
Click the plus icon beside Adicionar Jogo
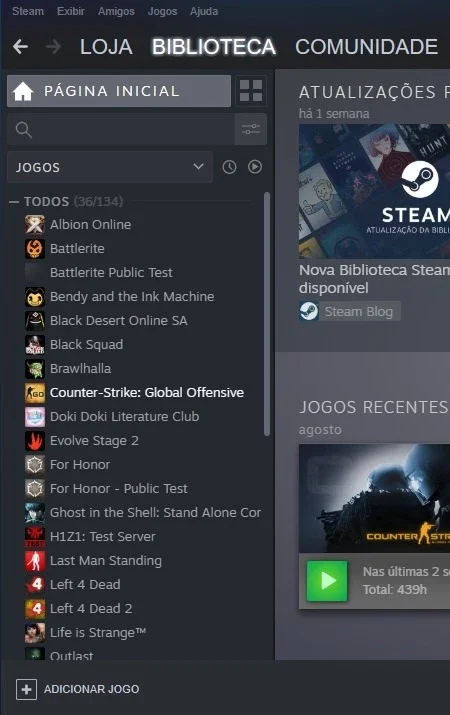pyautogui.click(x=26, y=689)
